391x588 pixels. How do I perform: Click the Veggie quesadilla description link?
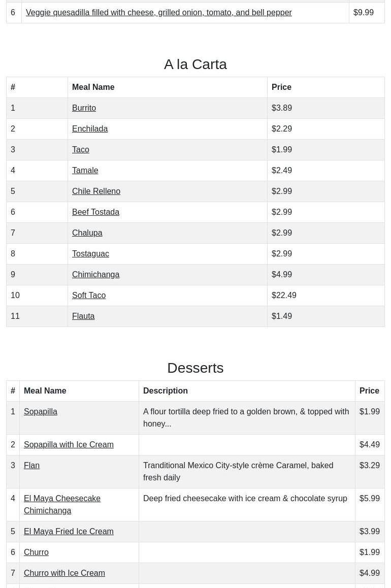[x=158, y=13]
